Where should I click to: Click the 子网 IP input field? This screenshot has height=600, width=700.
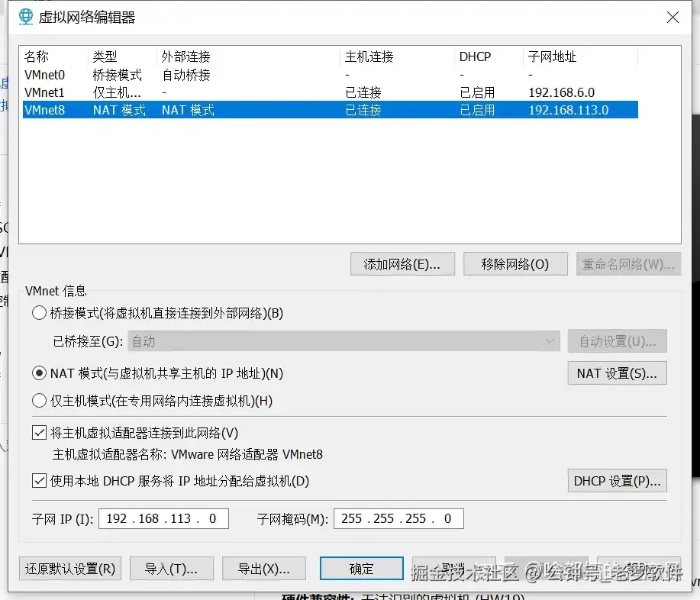click(163, 519)
